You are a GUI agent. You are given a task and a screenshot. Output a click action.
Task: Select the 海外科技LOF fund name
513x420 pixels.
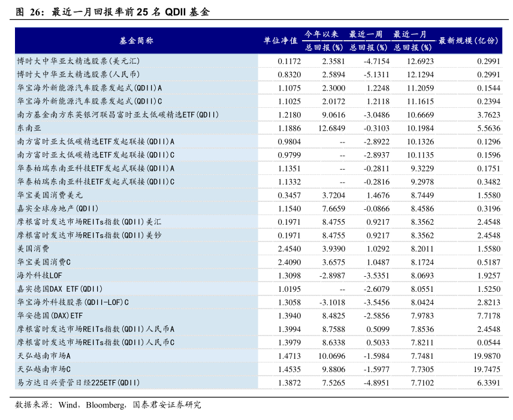click(x=40, y=276)
